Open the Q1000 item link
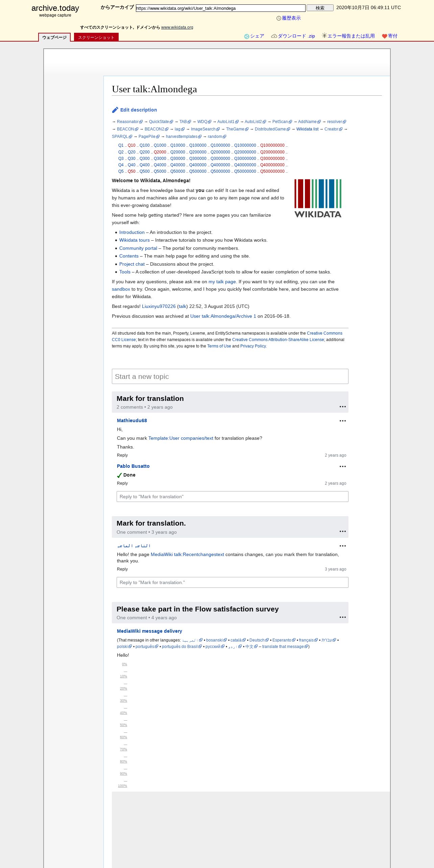Screen dimensions: 434x868 point(160,145)
